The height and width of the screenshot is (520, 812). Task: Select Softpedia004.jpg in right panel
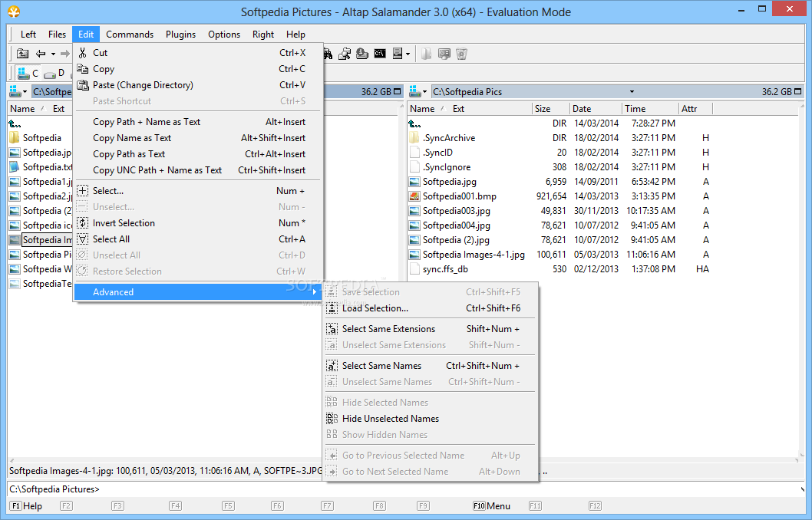pyautogui.click(x=456, y=225)
